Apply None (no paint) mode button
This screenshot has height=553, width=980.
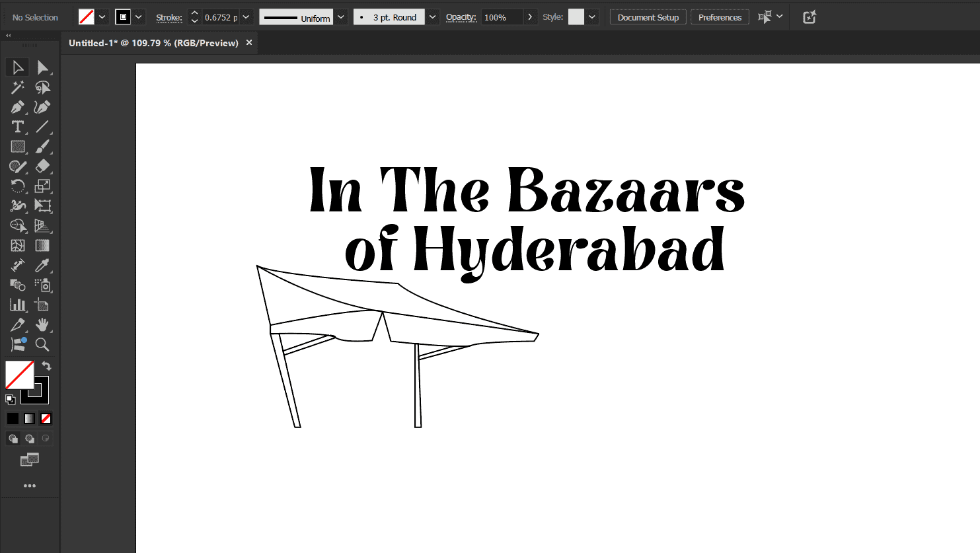pyautogui.click(x=46, y=418)
